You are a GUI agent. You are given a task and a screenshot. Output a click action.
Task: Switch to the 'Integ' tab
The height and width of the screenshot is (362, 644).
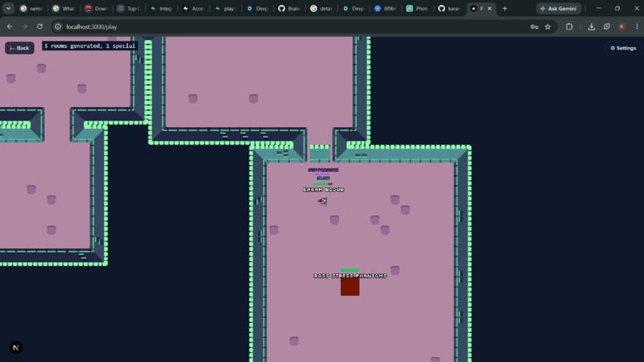coord(161,8)
